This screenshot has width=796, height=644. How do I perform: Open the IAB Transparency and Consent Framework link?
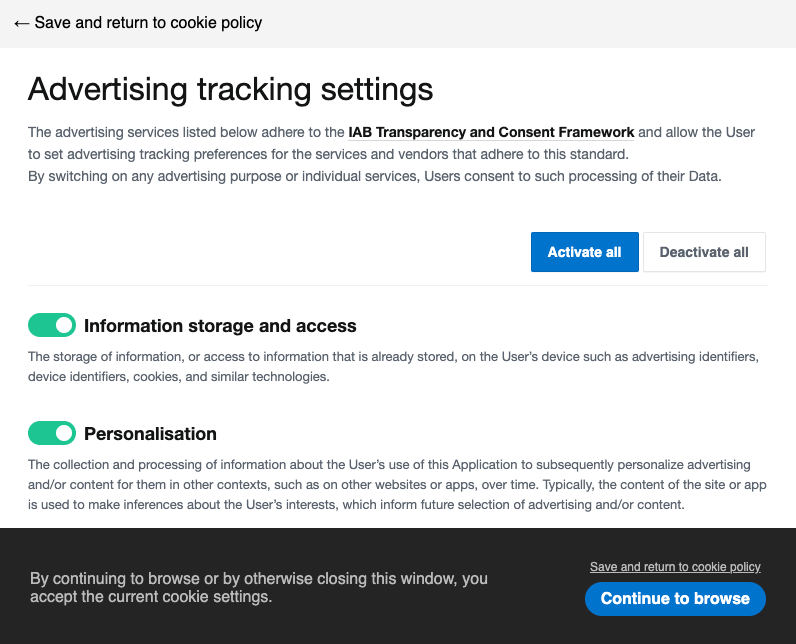tap(491, 132)
